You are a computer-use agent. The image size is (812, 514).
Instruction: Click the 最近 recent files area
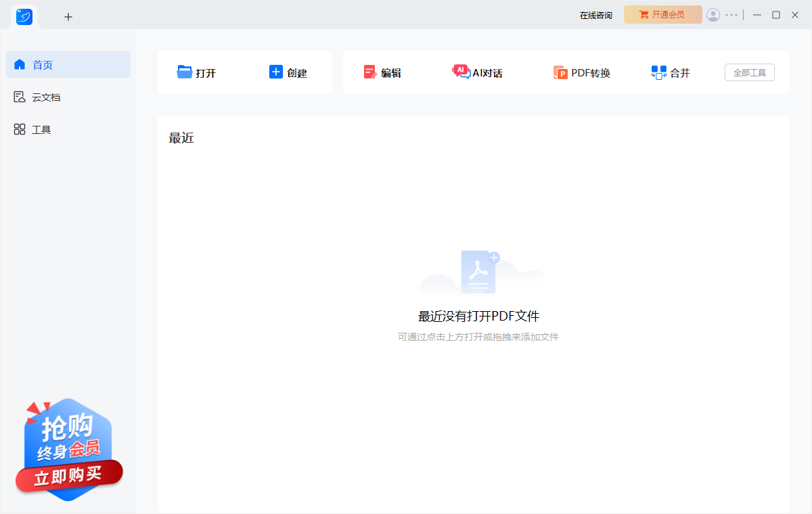coord(181,137)
